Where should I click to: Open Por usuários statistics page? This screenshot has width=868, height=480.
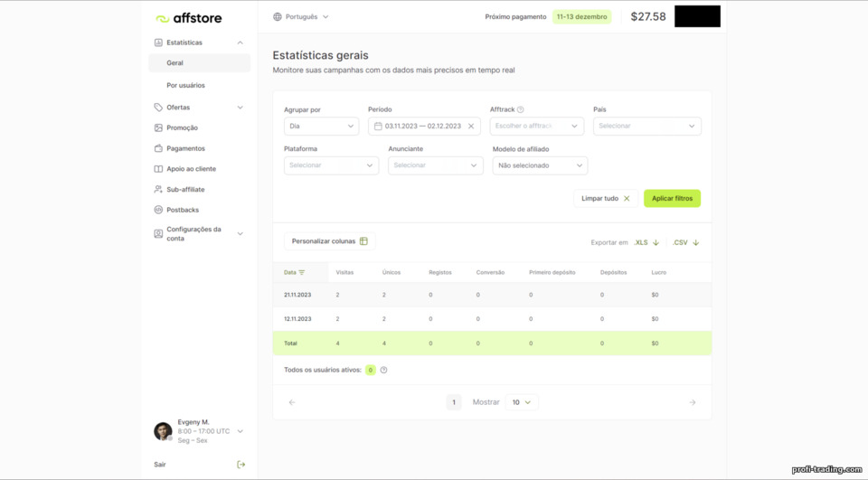[185, 85]
